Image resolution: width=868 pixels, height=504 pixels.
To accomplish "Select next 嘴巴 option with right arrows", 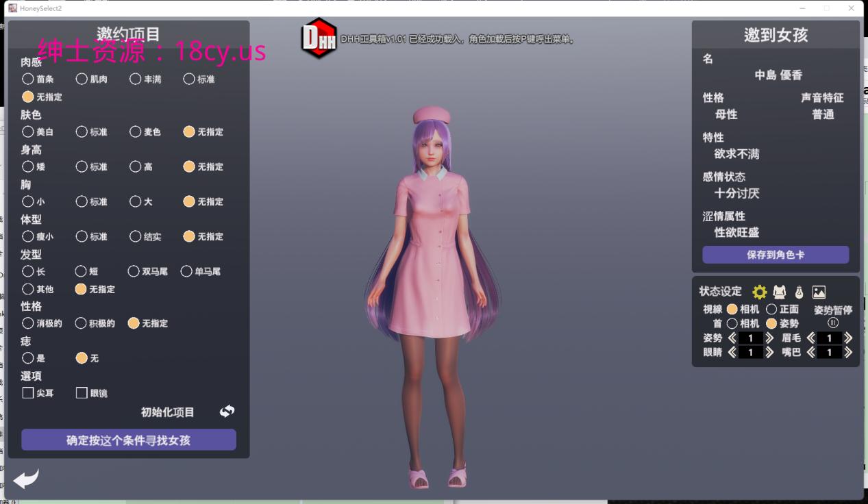I will click(848, 353).
